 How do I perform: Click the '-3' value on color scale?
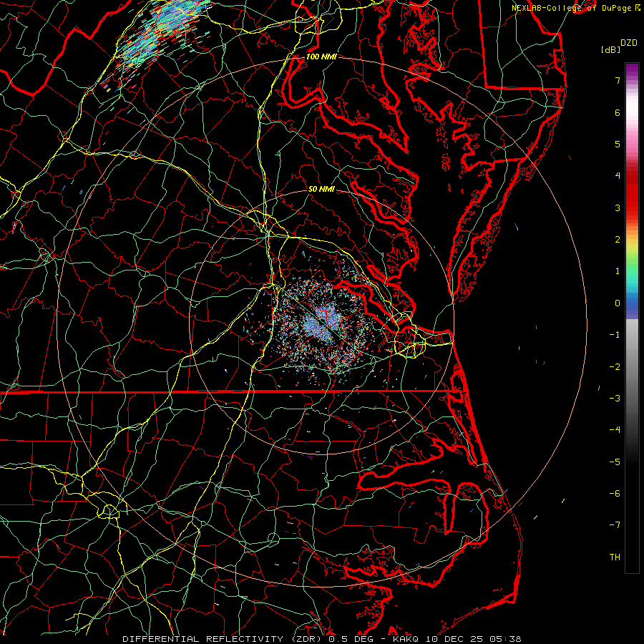point(615,399)
